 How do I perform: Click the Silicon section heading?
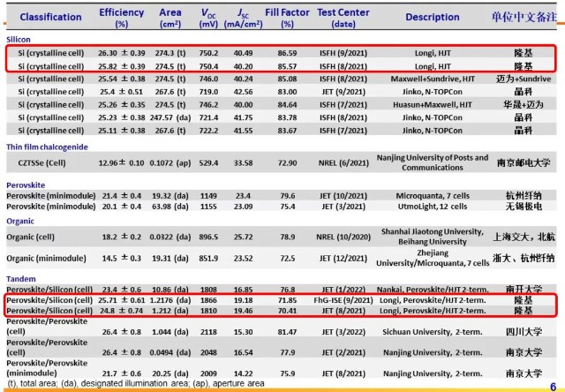(x=19, y=40)
